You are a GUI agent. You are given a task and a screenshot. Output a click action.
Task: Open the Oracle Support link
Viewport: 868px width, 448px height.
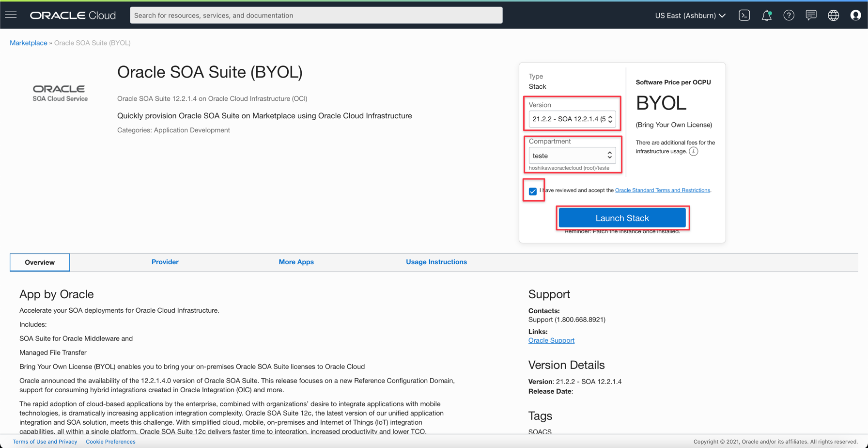[551, 340]
